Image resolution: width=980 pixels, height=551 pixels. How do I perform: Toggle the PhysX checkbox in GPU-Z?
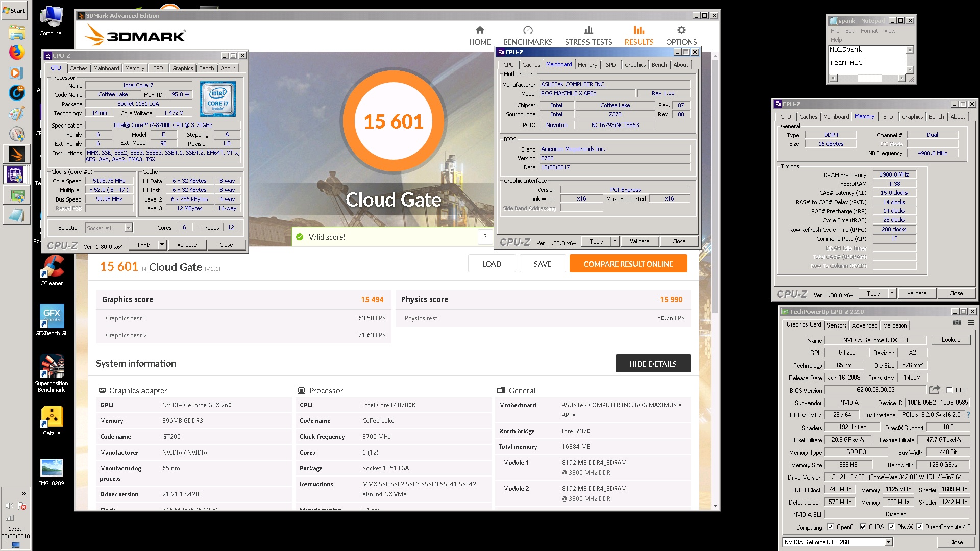point(891,527)
